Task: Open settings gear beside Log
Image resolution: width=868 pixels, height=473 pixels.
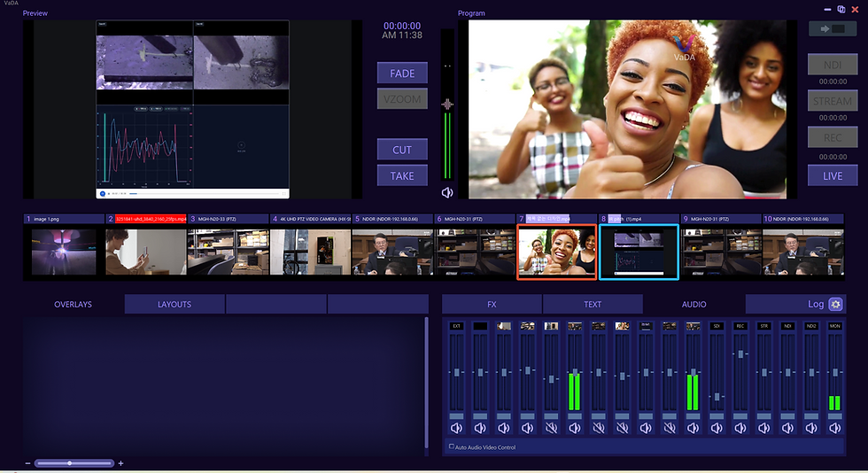Action: point(835,304)
